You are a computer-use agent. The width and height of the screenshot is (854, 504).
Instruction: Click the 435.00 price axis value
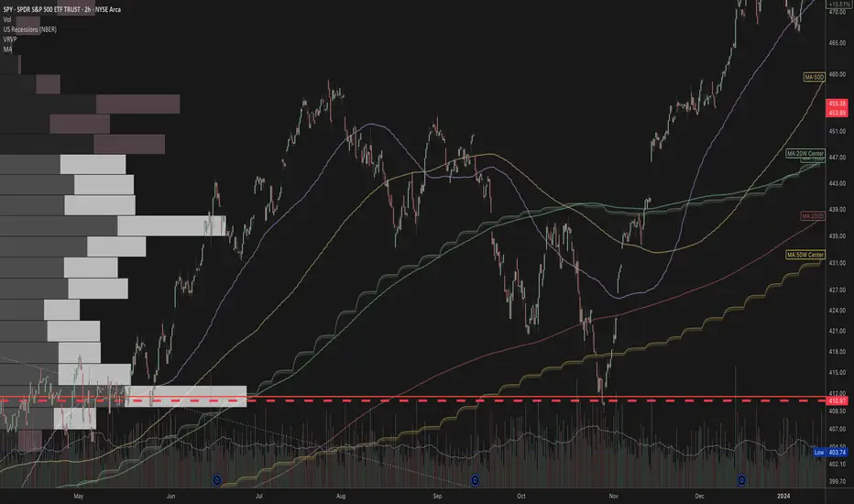[838, 236]
